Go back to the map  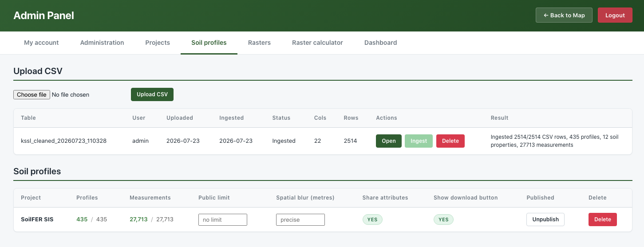pos(564,15)
